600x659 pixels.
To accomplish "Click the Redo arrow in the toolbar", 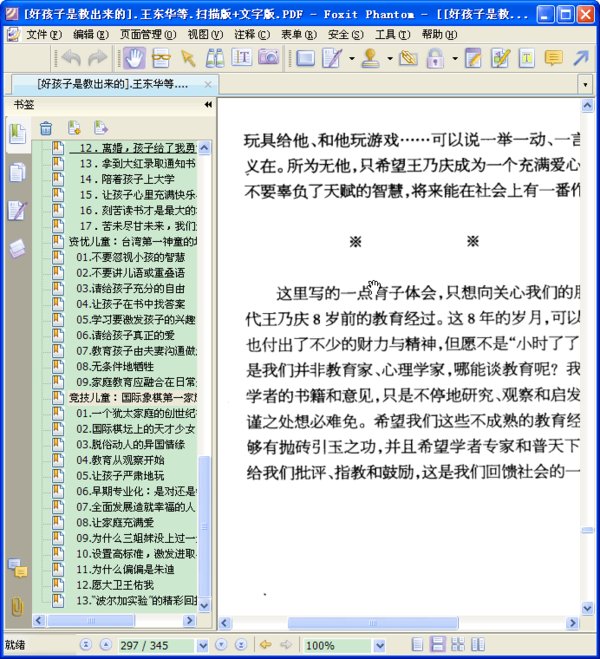I will (97, 58).
